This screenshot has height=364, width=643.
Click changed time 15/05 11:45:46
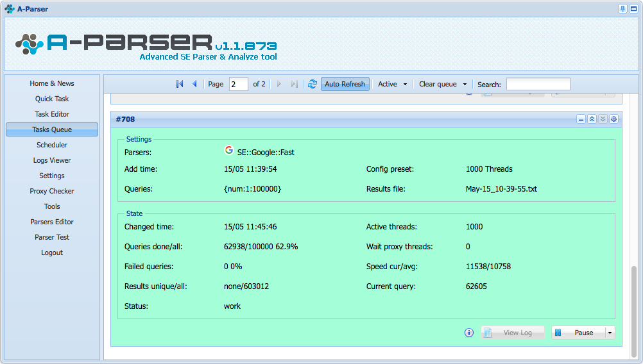click(250, 227)
